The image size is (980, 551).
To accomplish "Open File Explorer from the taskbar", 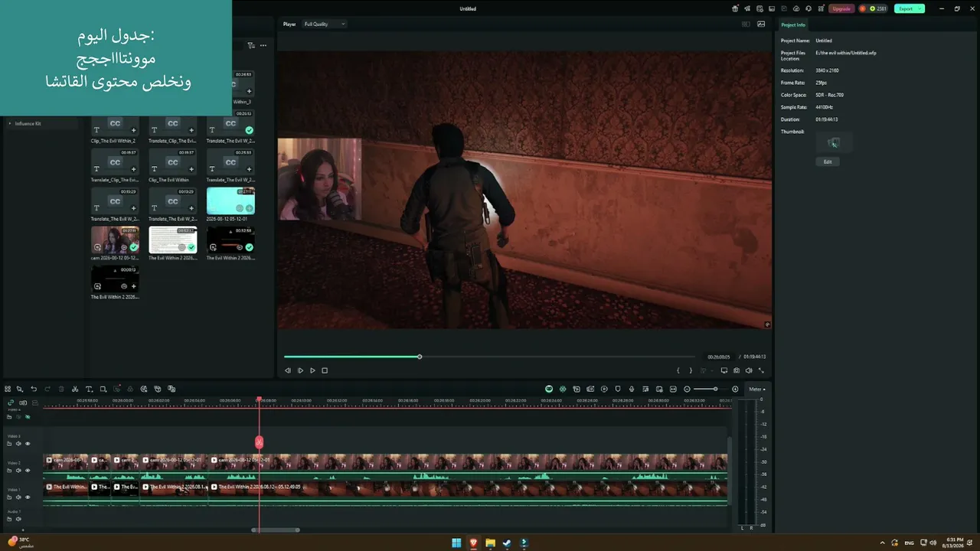I will coord(490,543).
